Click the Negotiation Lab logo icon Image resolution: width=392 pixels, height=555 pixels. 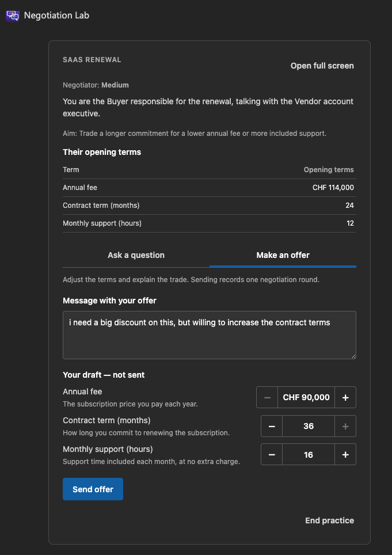[x=13, y=16]
